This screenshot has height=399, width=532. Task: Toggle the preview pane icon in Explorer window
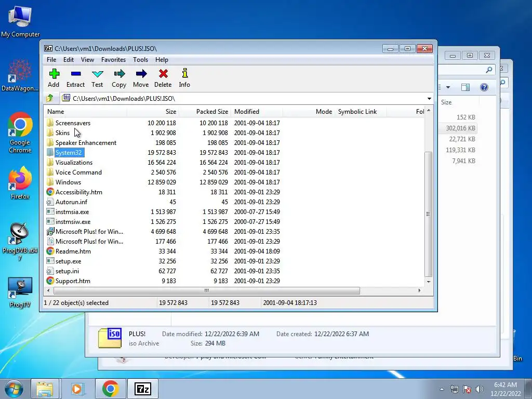465,87
